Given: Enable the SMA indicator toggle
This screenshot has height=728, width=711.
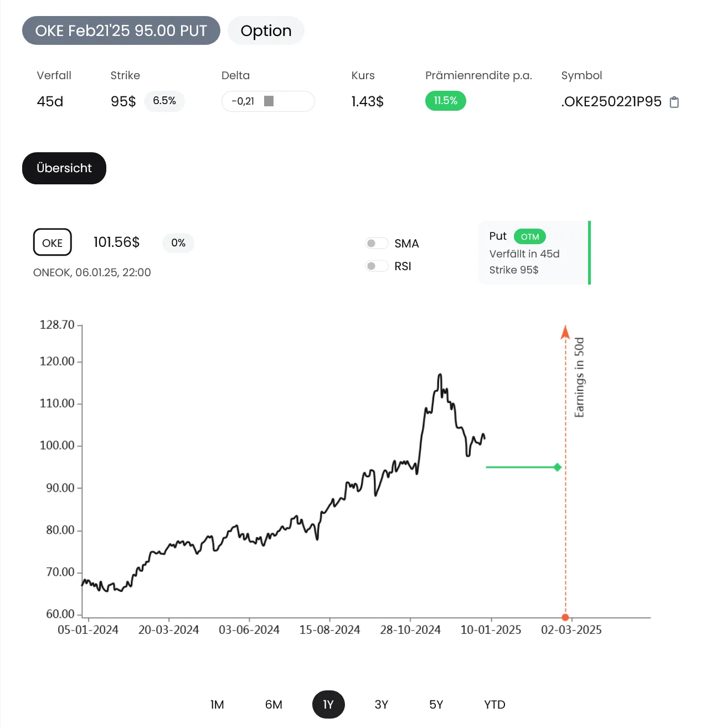Looking at the screenshot, I should [x=377, y=244].
